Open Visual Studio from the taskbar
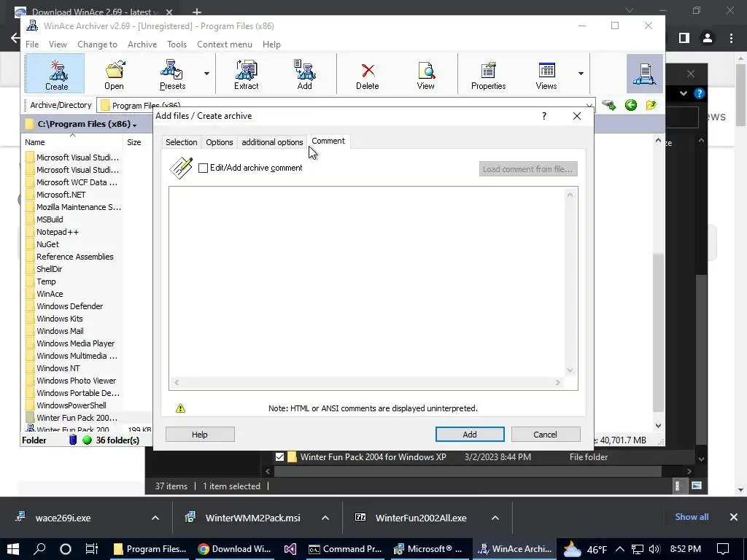 pos(290,549)
